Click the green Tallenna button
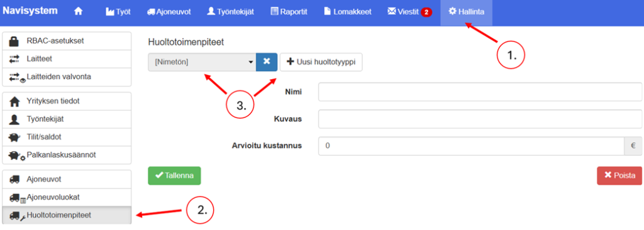 [x=174, y=176]
